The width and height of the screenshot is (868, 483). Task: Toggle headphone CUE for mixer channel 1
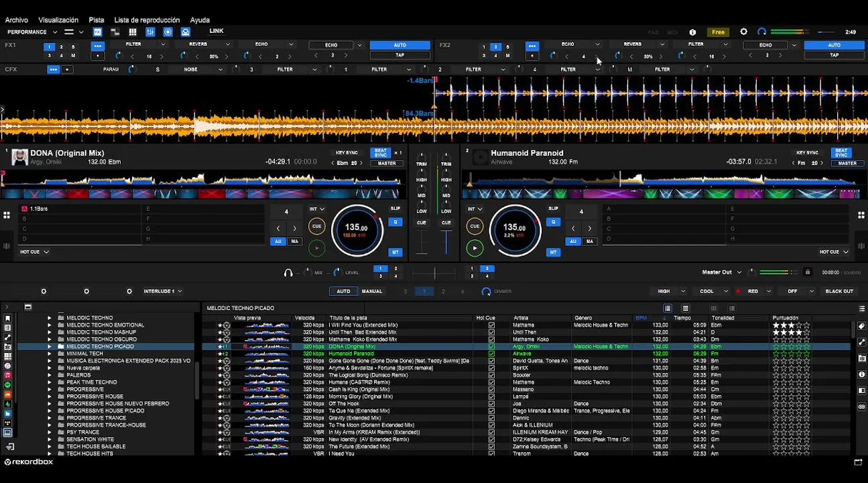coord(422,223)
